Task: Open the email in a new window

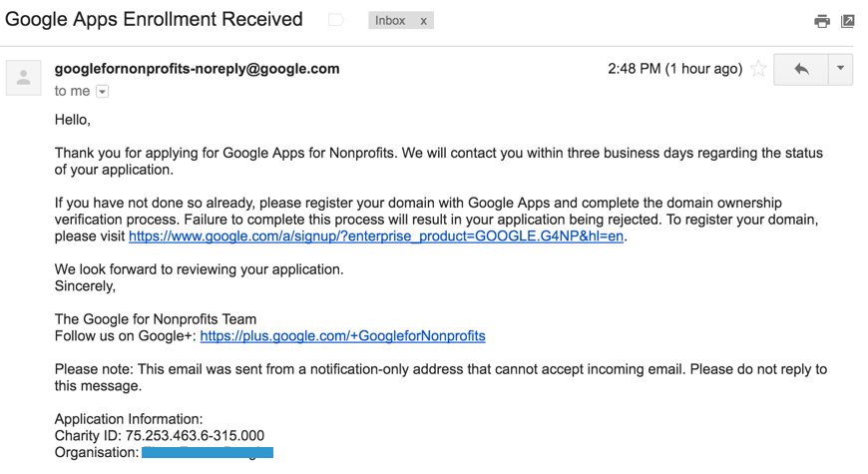Action: tap(847, 21)
